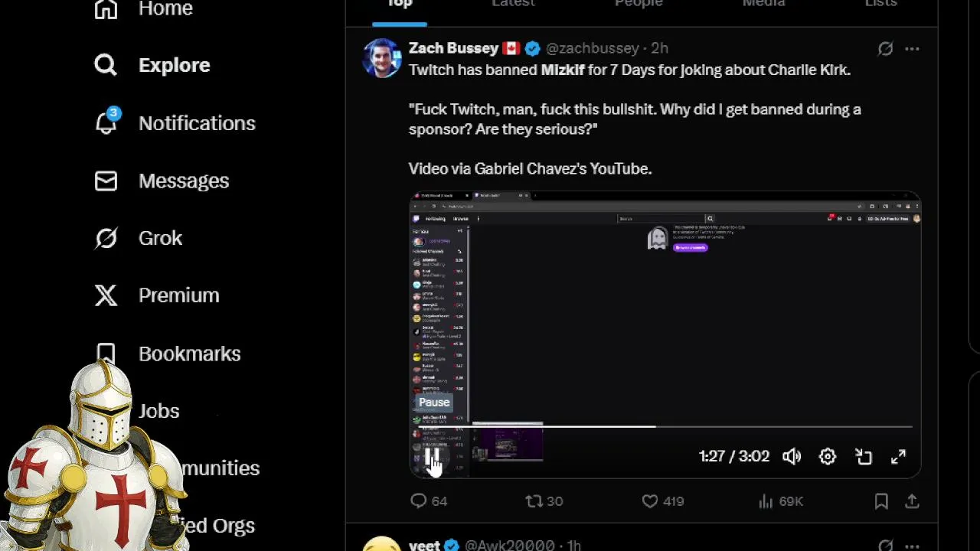Open the X Premium icon
The image size is (980, 551).
tap(106, 295)
